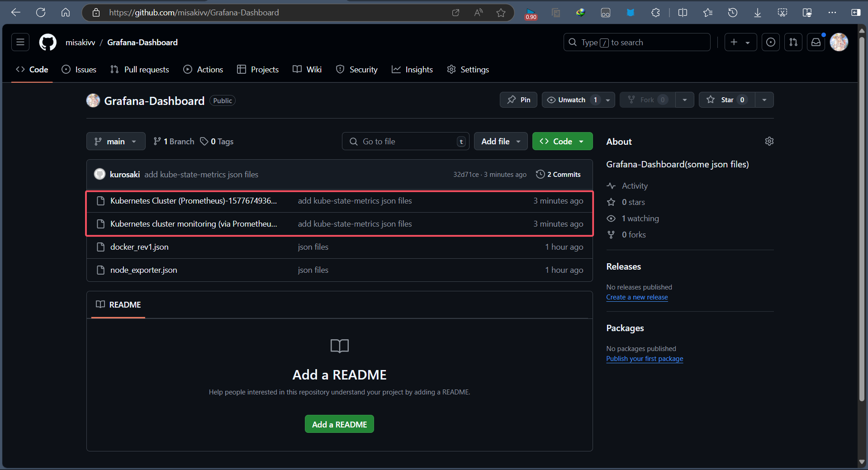The image size is (868, 470).
Task: Click the Go to file search field
Action: coord(405,142)
